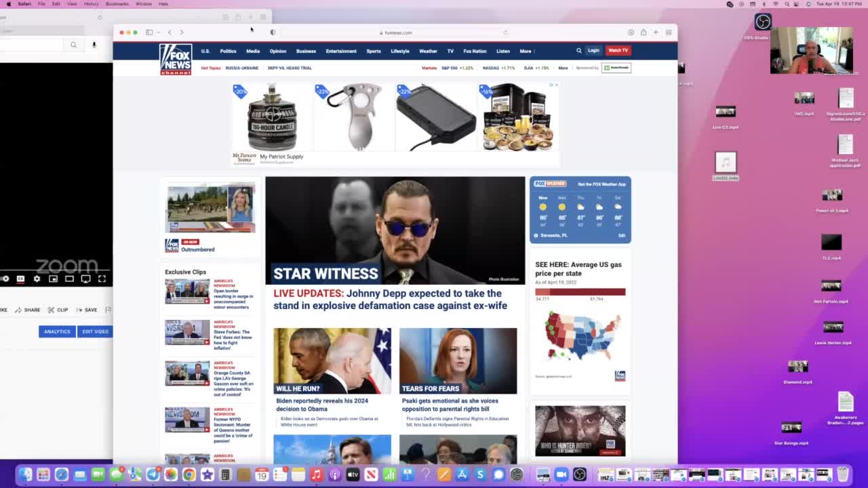Click the Login button
Image resolution: width=868 pixels, height=488 pixels.
[593, 50]
